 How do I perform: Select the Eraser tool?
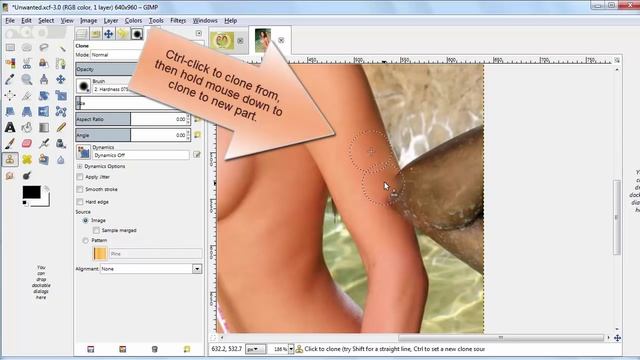[x=27, y=143]
